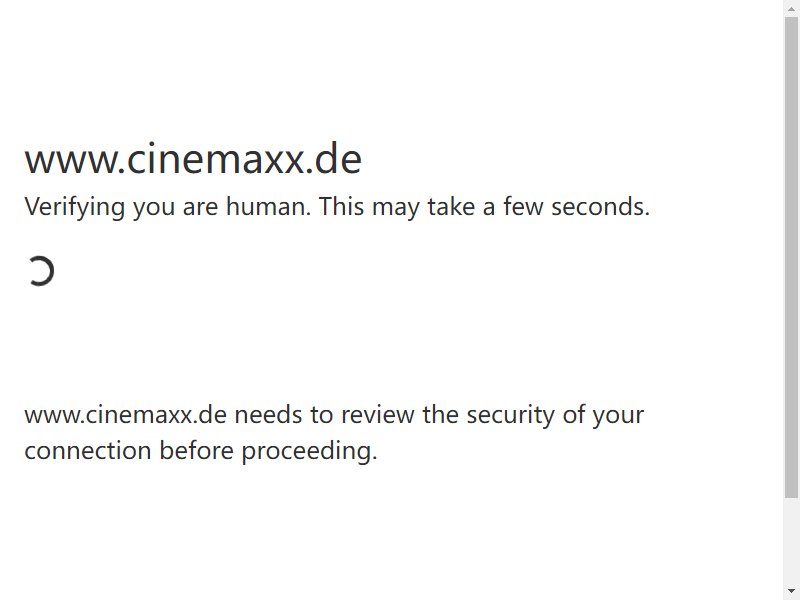Click the word 'take' in the subtitle

point(451,207)
